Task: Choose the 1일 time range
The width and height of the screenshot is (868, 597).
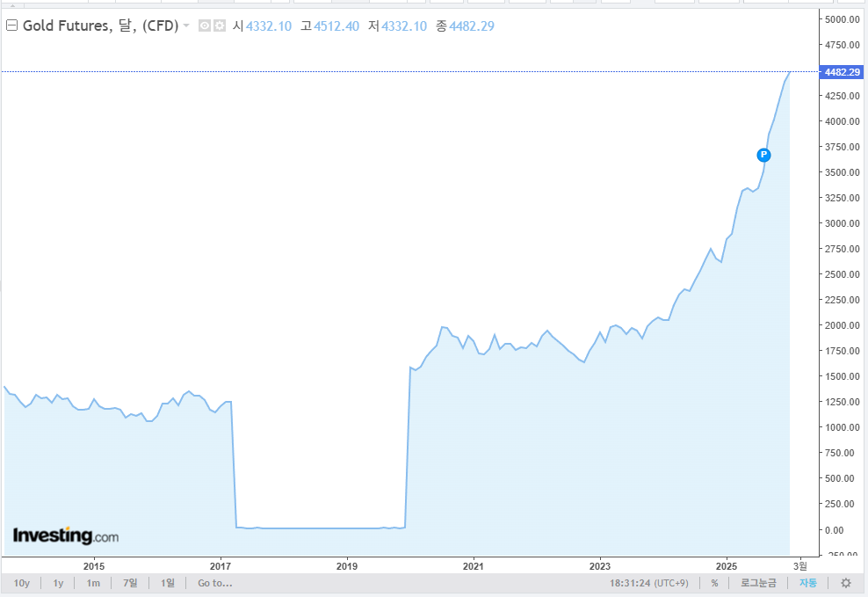Action: pos(167,583)
